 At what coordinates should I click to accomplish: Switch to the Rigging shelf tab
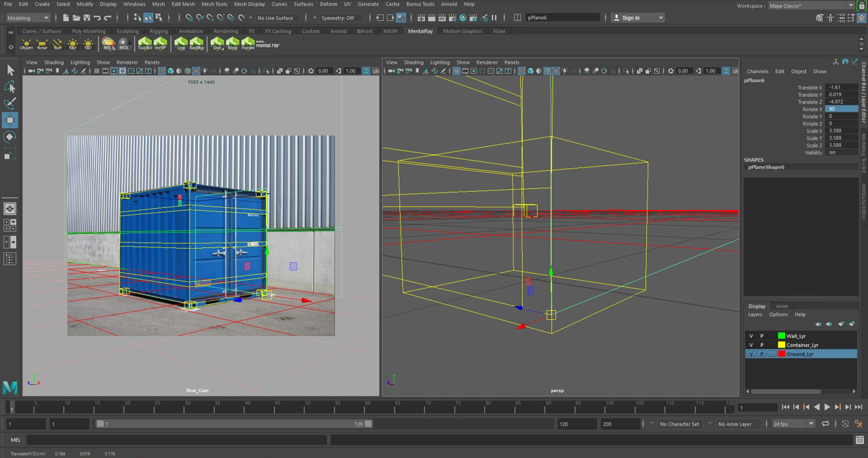pos(159,31)
